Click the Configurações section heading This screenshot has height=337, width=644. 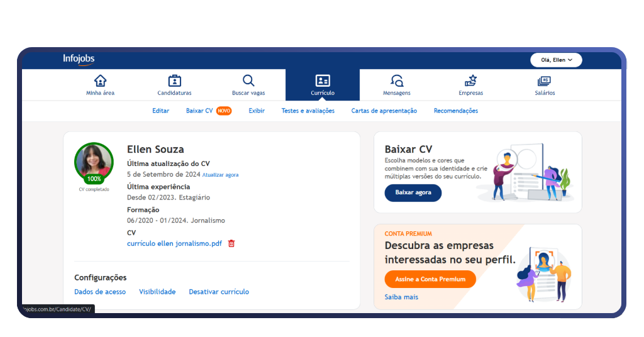100,277
